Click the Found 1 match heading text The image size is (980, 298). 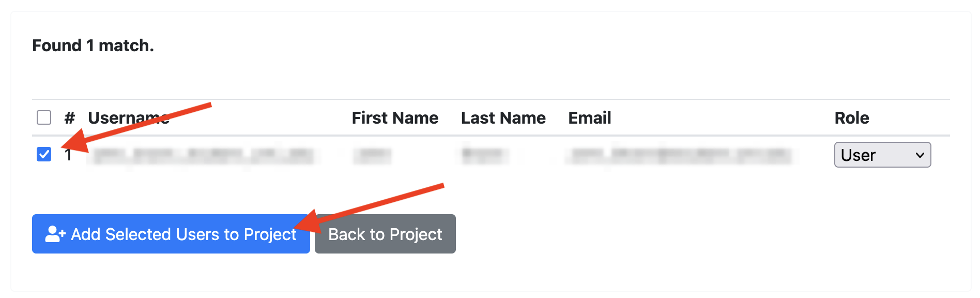(x=93, y=46)
